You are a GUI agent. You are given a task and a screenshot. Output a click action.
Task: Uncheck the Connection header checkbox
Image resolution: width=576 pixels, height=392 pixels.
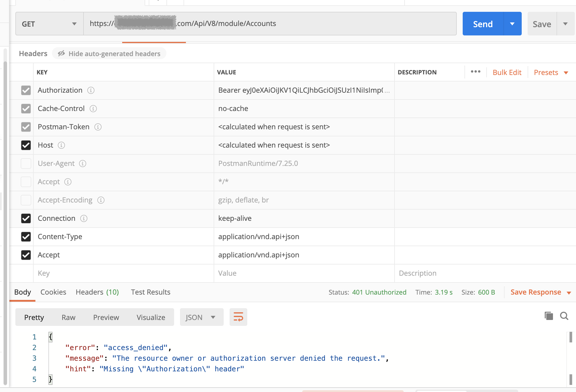coord(26,218)
